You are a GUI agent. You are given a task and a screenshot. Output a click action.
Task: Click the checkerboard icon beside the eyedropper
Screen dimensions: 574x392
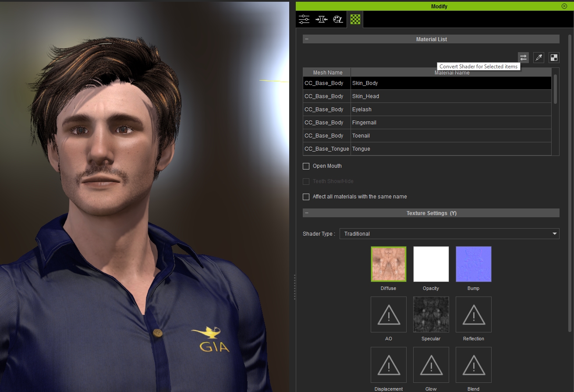click(554, 57)
